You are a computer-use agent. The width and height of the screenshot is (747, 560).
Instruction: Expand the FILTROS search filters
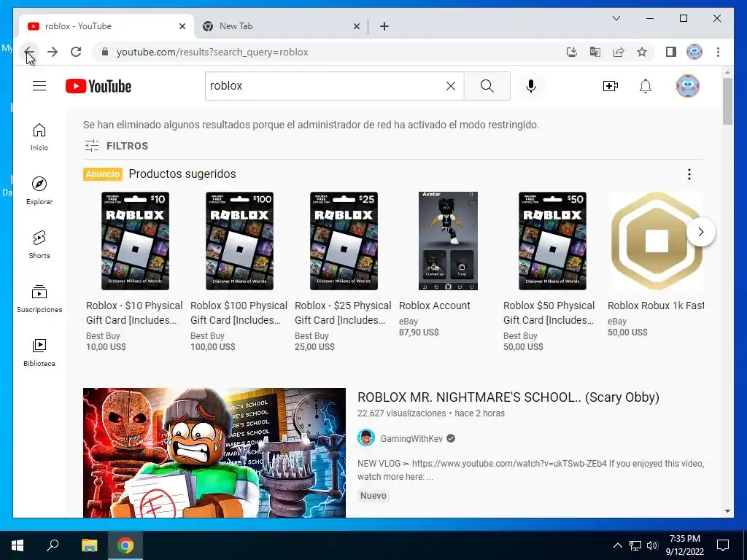pyautogui.click(x=116, y=146)
